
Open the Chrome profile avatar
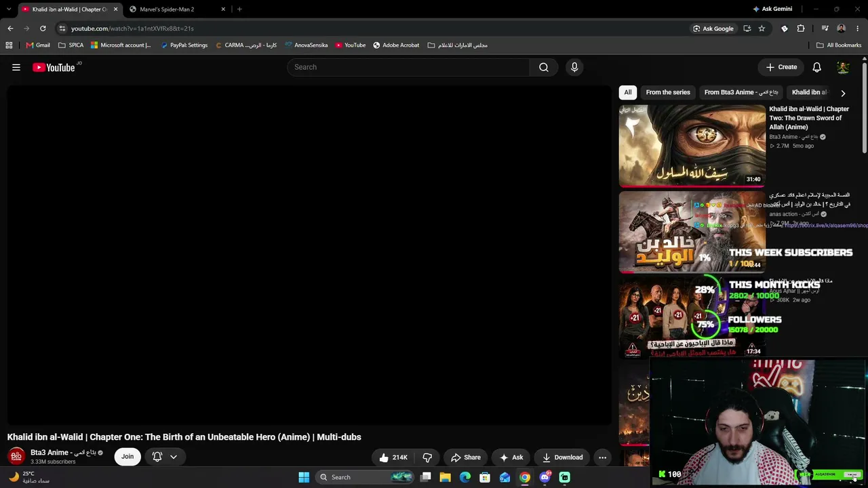click(x=842, y=28)
